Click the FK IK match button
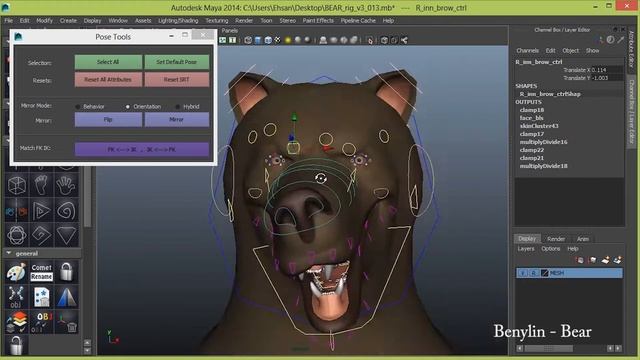The height and width of the screenshot is (360, 640). coord(142,149)
